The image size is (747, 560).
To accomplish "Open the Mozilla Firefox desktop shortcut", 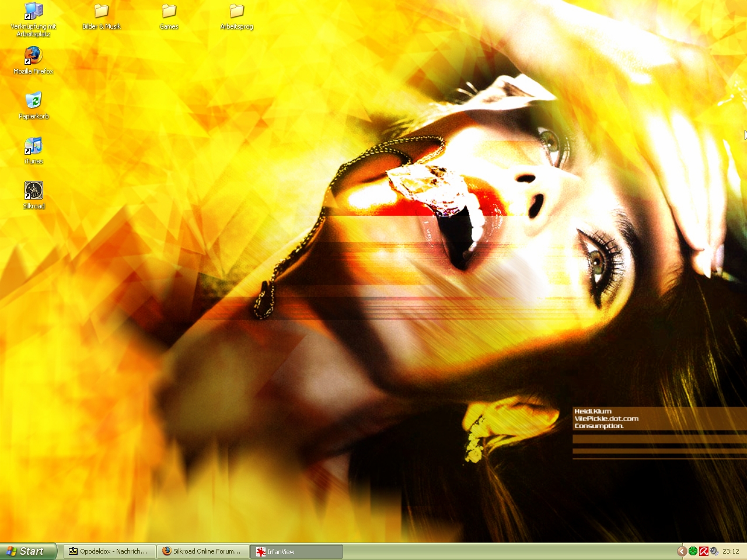I will pyautogui.click(x=33, y=56).
